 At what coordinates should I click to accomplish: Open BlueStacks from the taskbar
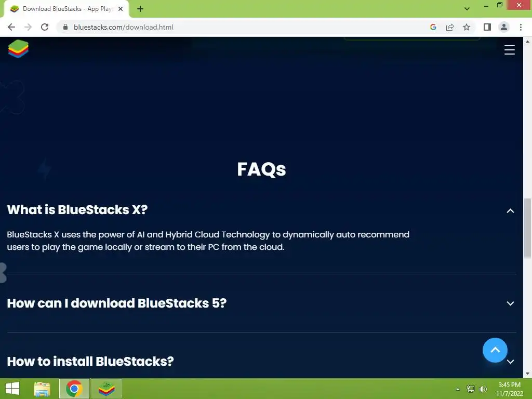coord(107,389)
